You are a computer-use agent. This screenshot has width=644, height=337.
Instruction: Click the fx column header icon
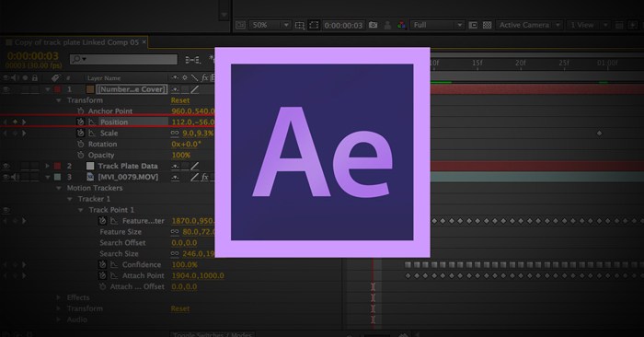pyautogui.click(x=204, y=77)
